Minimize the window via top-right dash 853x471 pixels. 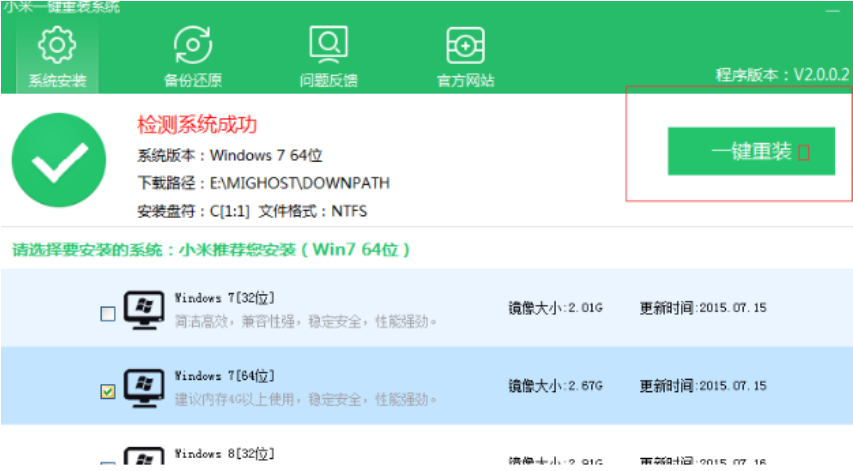833,10
